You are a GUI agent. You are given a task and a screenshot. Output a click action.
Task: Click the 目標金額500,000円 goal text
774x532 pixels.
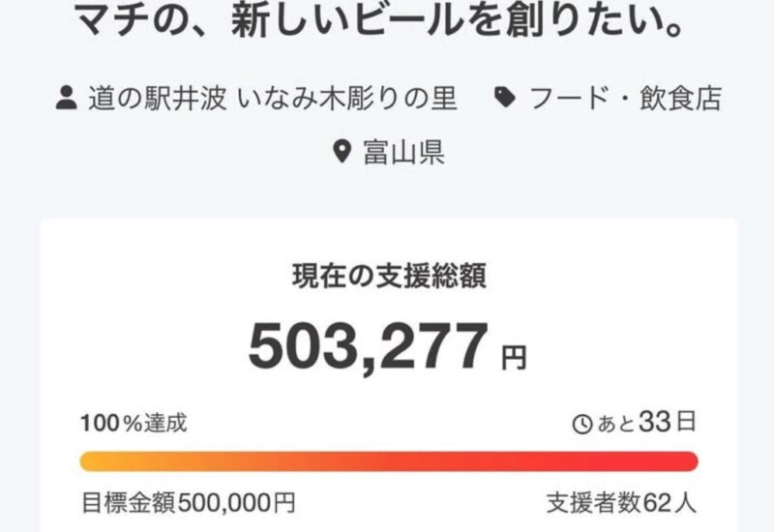point(189,503)
